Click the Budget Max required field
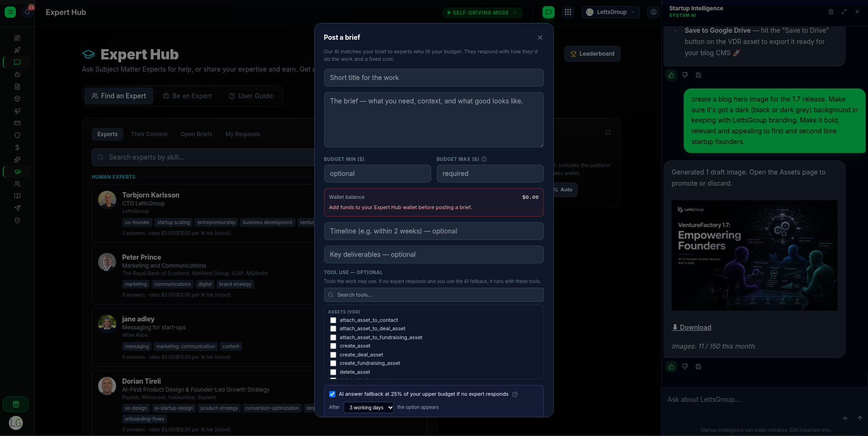The width and height of the screenshot is (868, 436). [x=490, y=174]
